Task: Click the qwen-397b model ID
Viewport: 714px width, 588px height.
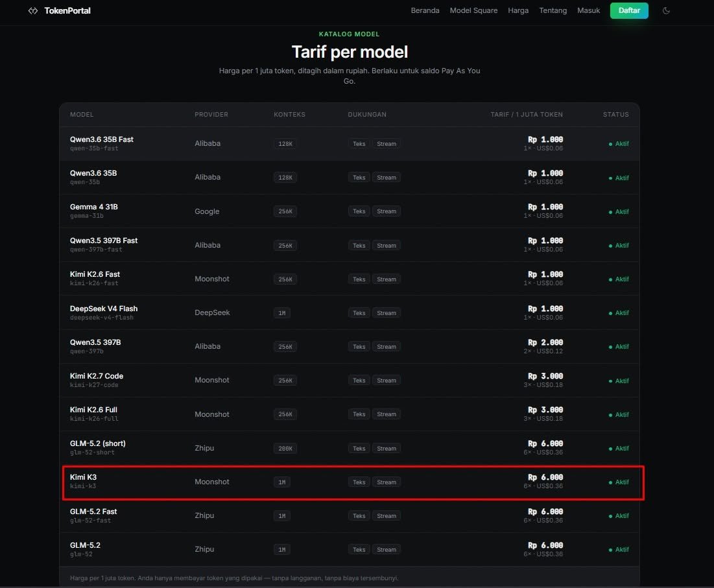Action: [x=86, y=351]
